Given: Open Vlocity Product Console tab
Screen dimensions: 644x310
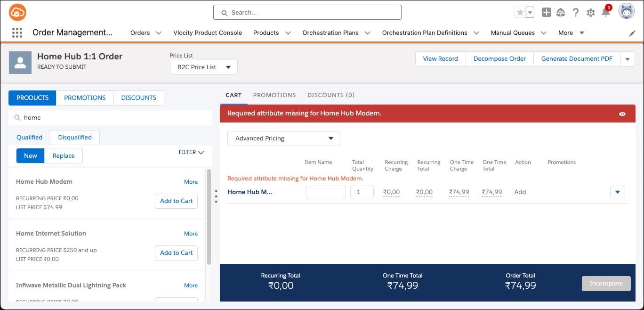Looking at the screenshot, I should point(208,33).
